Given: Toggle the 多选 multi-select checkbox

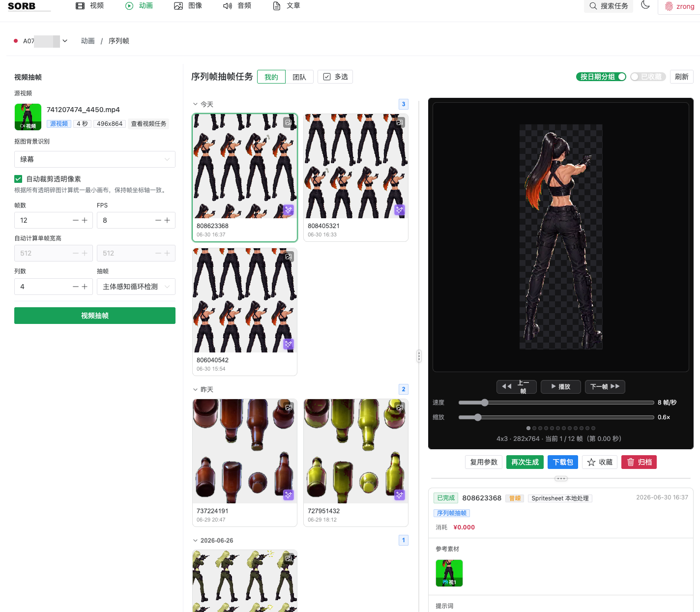Looking at the screenshot, I should pos(327,77).
